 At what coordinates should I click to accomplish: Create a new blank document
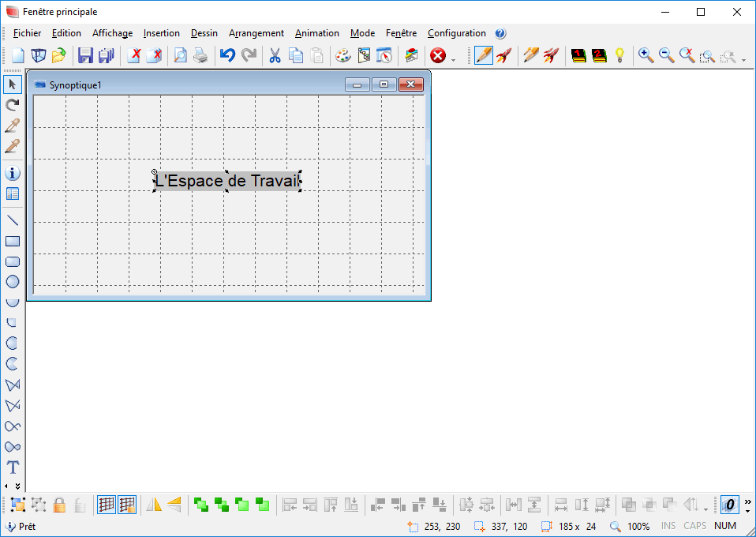pos(18,55)
